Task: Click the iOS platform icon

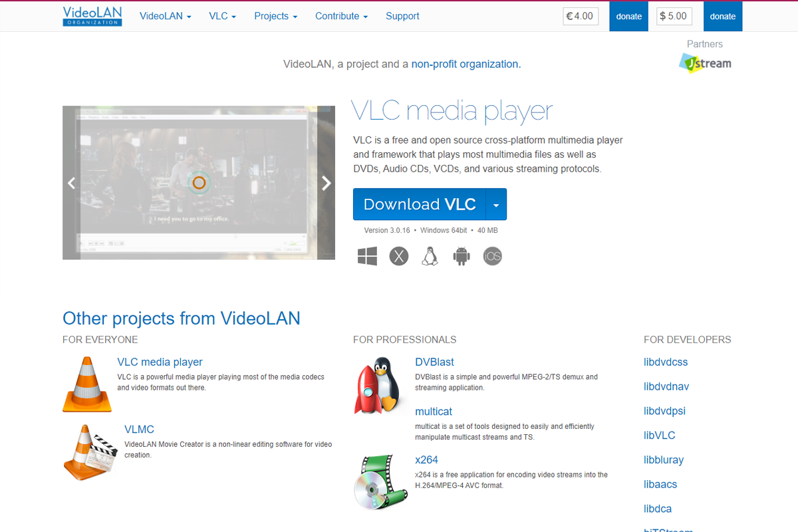Action: coord(492,256)
